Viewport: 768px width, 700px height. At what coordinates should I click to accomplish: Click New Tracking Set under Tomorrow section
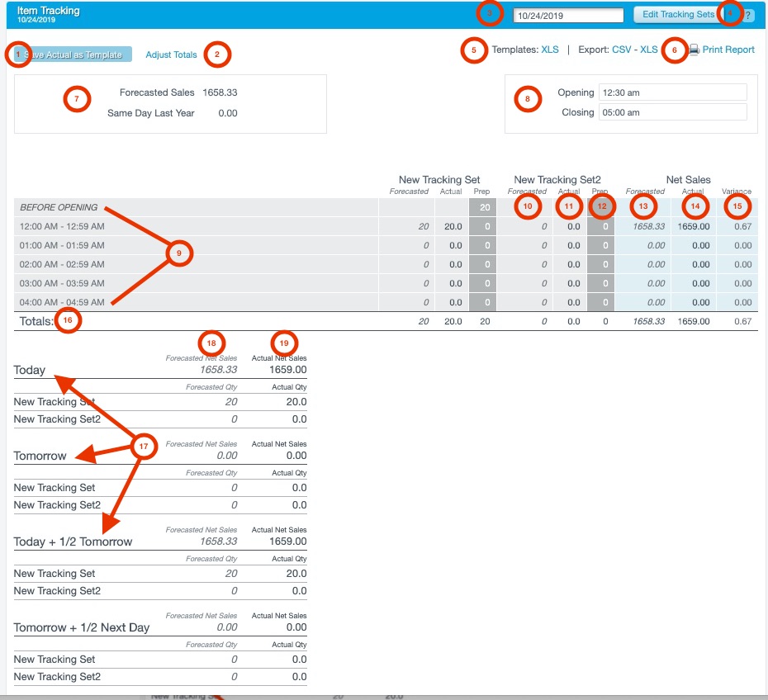tap(55, 488)
